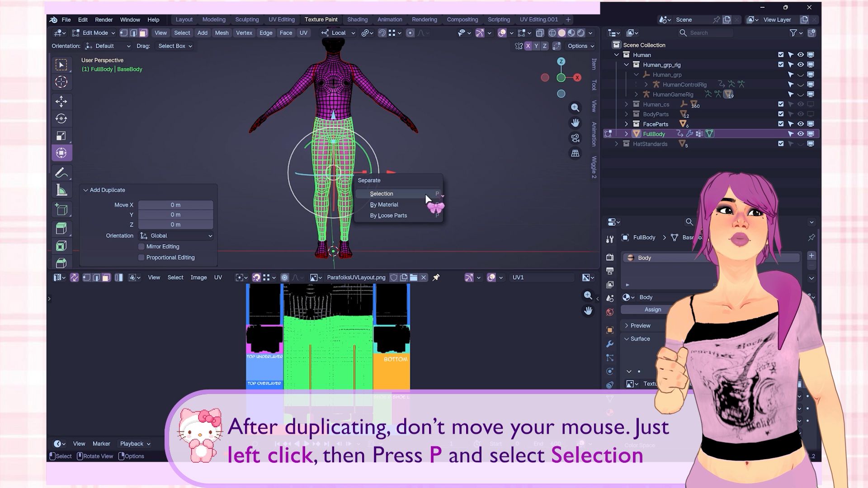The width and height of the screenshot is (868, 488).
Task: Click the Assign material button
Action: pos(652,310)
